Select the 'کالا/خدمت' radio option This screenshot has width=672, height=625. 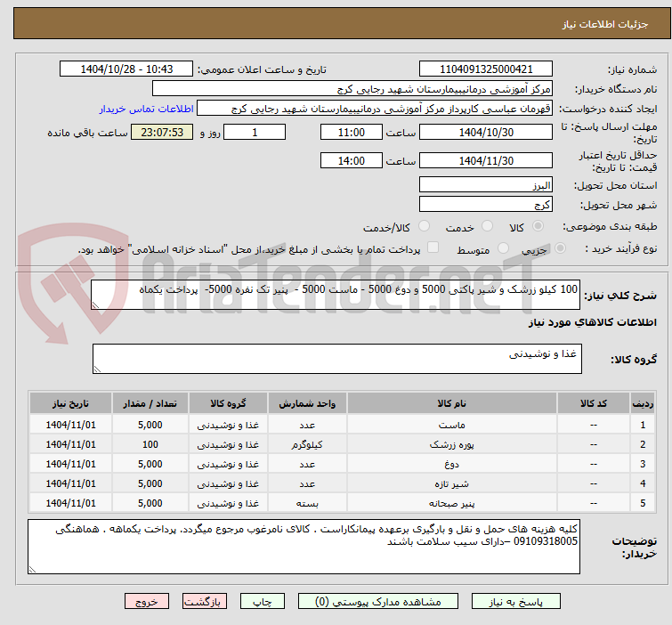[x=424, y=226]
